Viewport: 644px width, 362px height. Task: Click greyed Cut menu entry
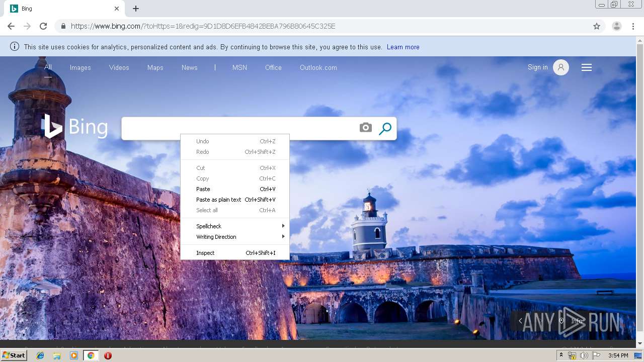click(235, 168)
